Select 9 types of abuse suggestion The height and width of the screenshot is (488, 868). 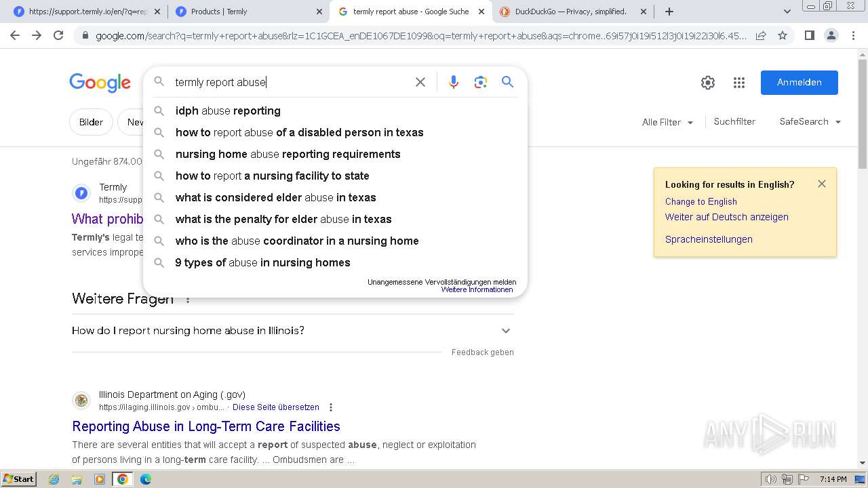(x=335, y=262)
